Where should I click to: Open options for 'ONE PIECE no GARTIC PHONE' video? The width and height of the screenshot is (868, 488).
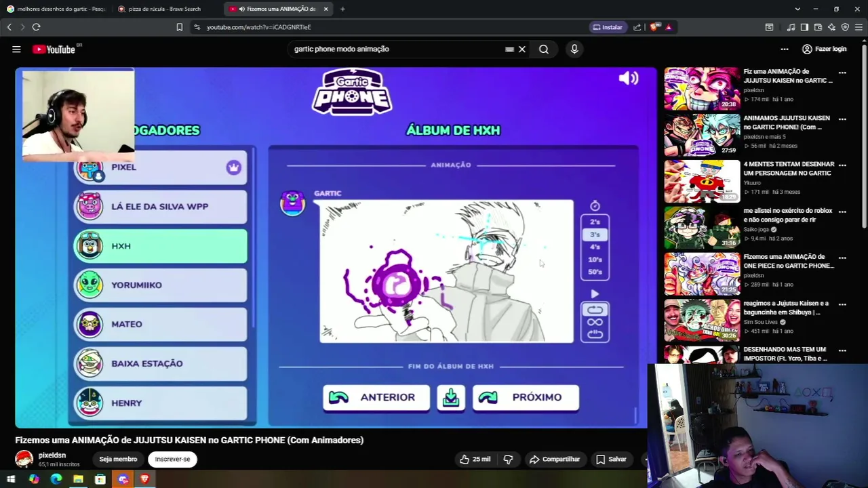[842, 258]
